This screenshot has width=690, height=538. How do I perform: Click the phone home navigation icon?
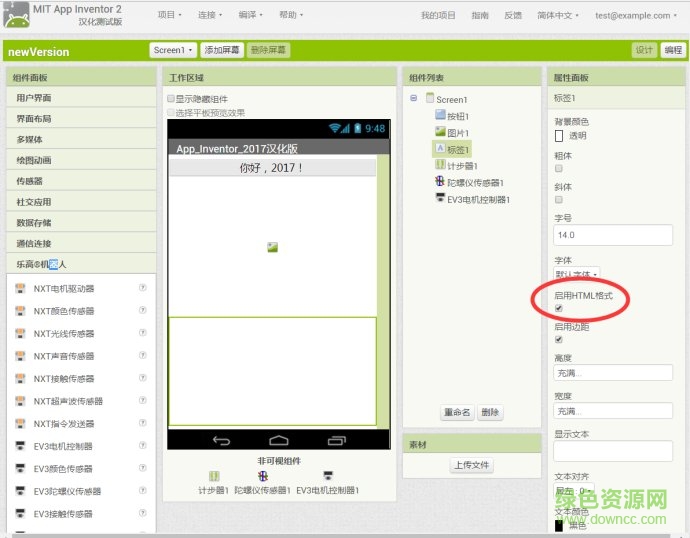click(279, 440)
